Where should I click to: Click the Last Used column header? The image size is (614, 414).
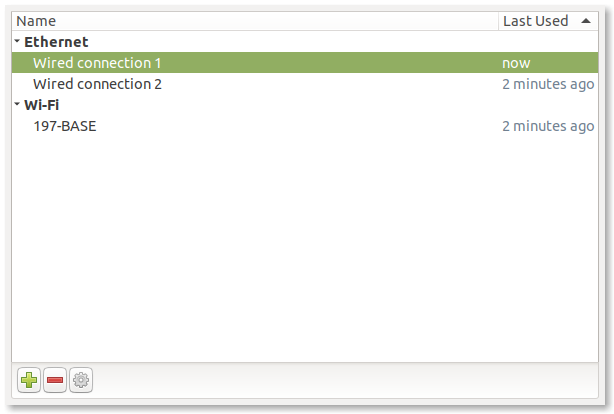pyautogui.click(x=536, y=21)
